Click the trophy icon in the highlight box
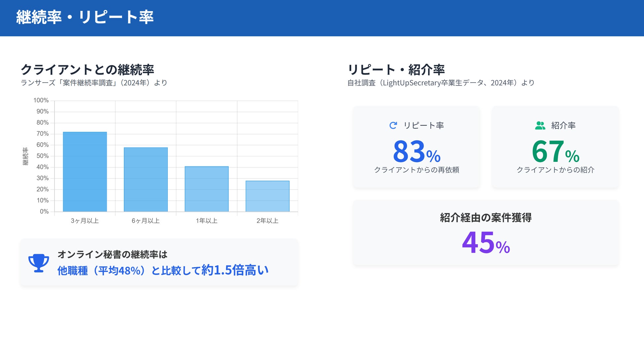The height and width of the screenshot is (345, 644). pyautogui.click(x=39, y=263)
